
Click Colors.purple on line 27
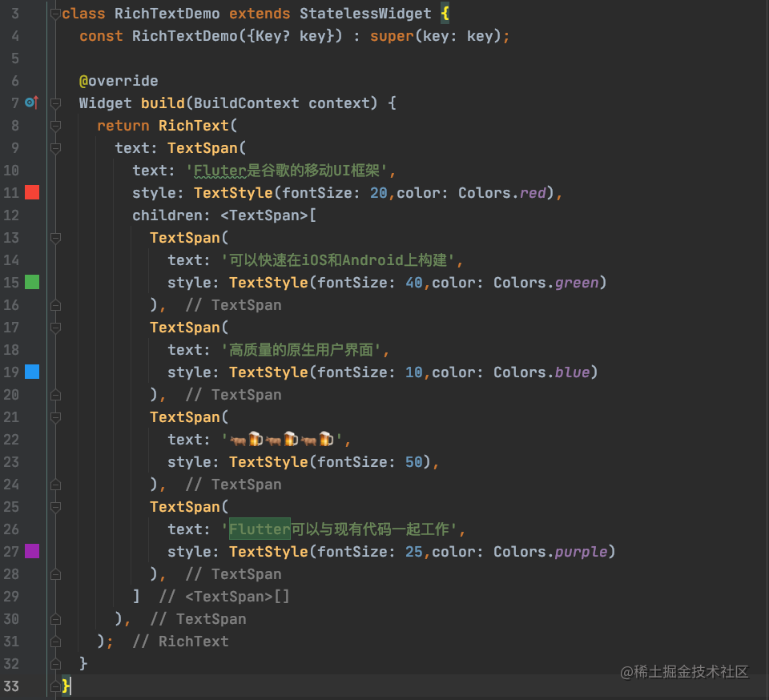point(551,552)
